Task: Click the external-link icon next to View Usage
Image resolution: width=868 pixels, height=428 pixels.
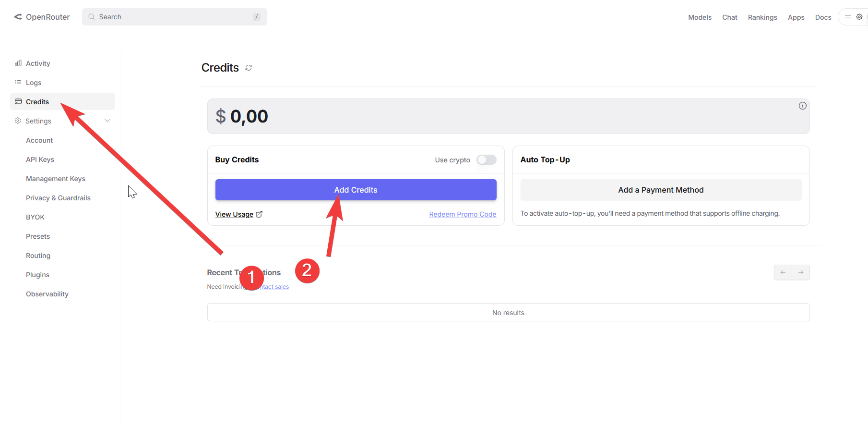Action: pyautogui.click(x=259, y=214)
